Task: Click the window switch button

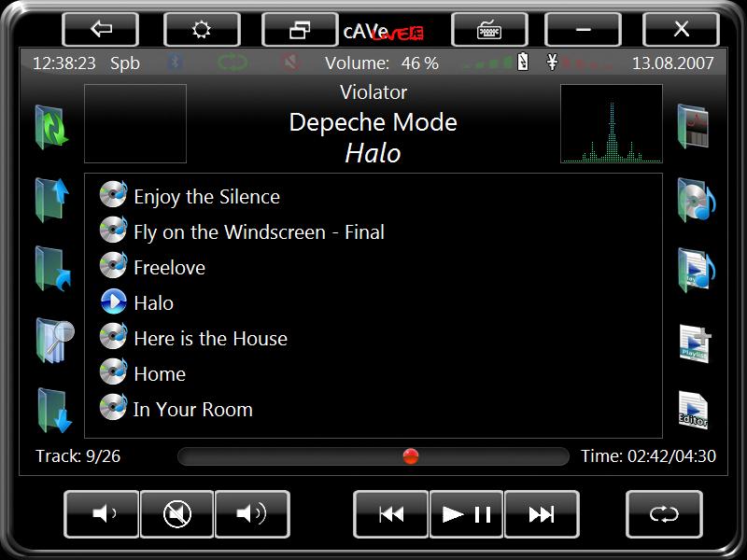Action: (300, 30)
